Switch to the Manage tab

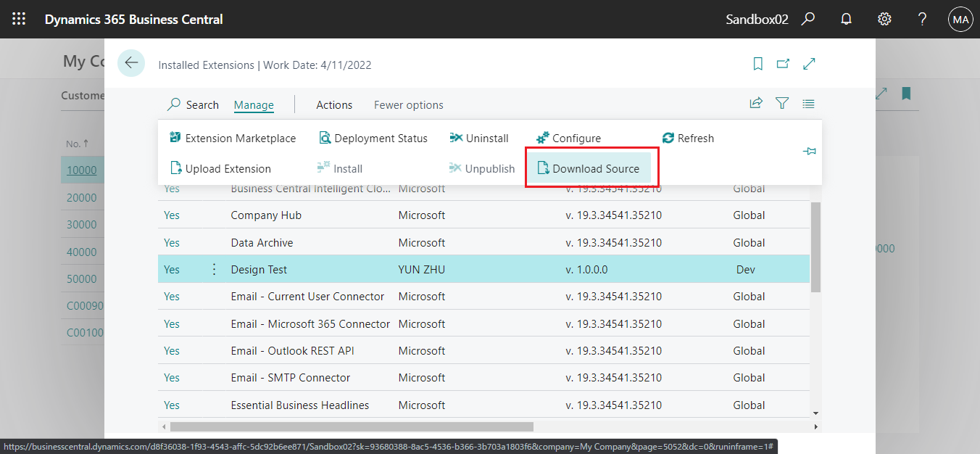click(x=253, y=104)
